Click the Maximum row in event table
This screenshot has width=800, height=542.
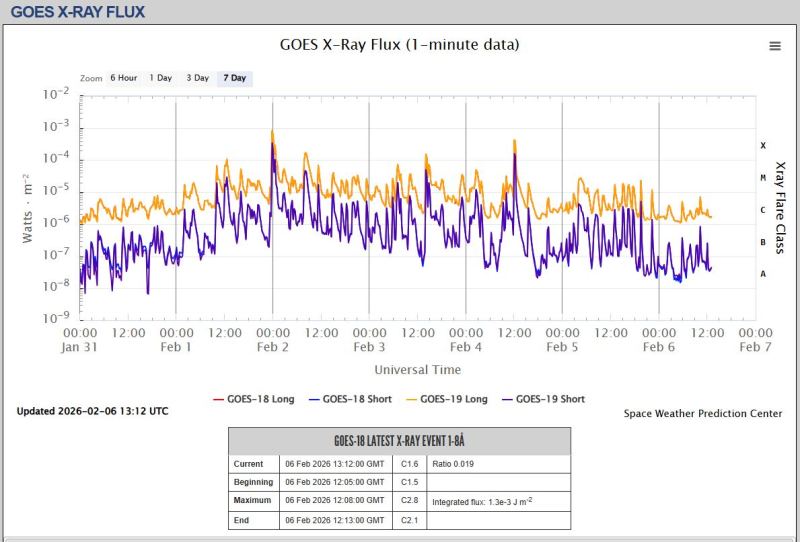[254, 500]
